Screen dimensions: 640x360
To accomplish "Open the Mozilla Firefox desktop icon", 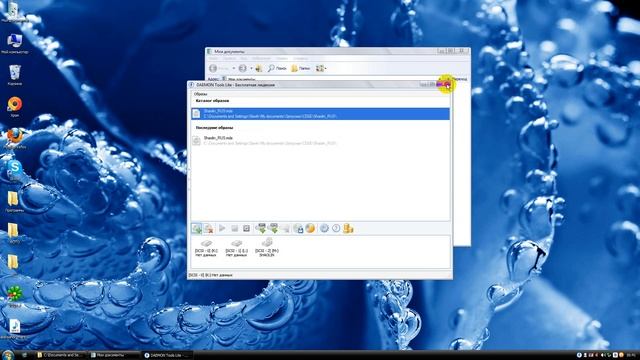I will pyautogui.click(x=15, y=138).
